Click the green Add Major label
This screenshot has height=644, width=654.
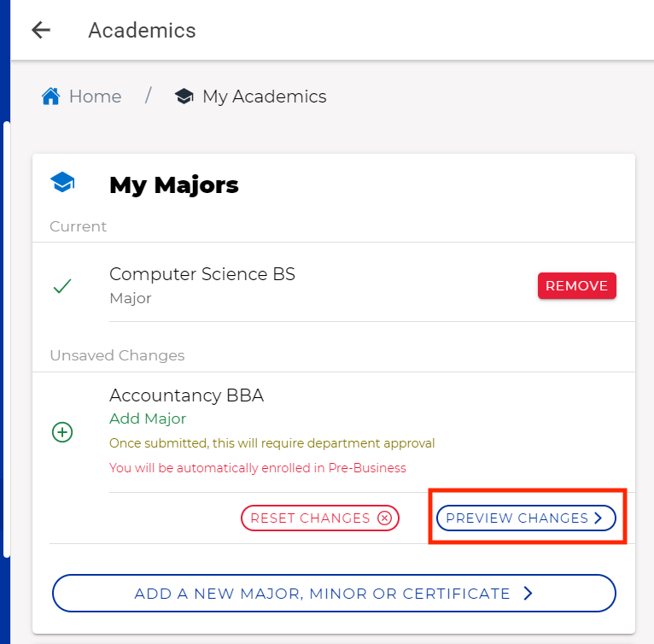[148, 419]
